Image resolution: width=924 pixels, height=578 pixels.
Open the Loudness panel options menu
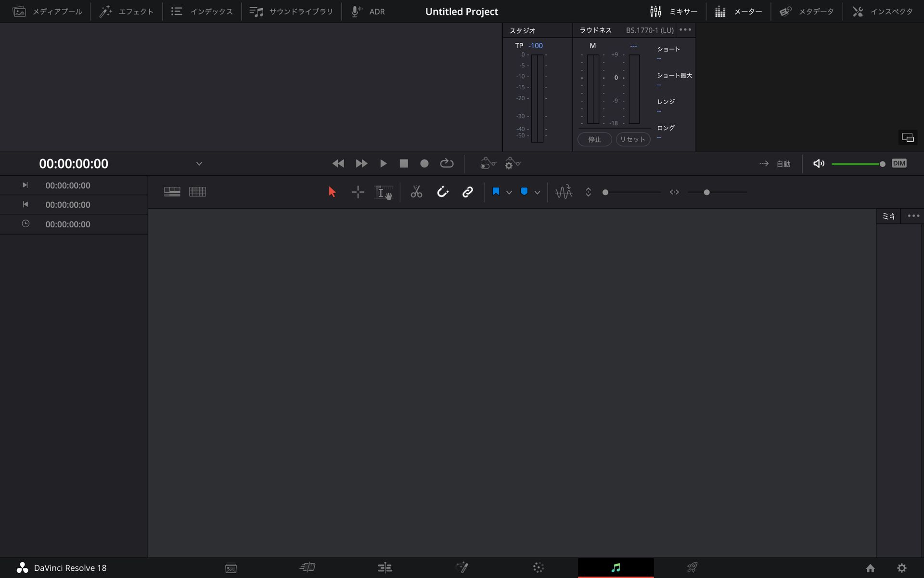pyautogui.click(x=685, y=29)
